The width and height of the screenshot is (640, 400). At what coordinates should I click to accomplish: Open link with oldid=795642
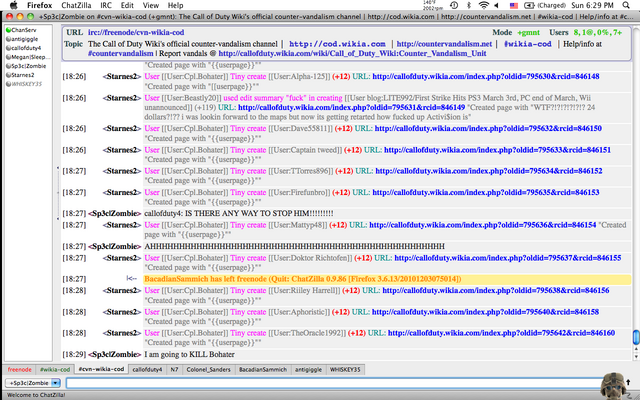pos(501,333)
